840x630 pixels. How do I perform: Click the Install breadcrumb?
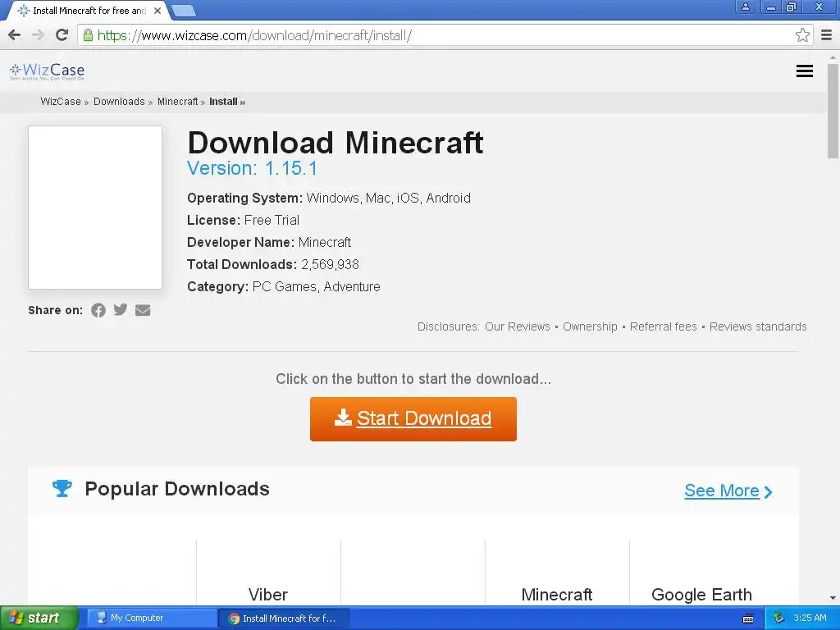click(223, 102)
